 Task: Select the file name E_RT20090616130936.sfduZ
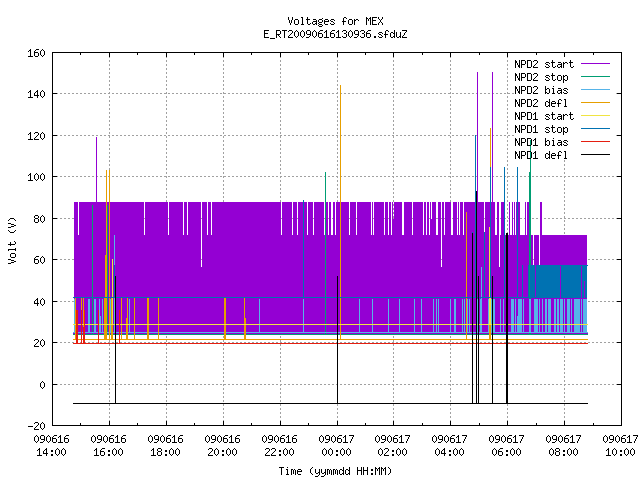335,34
